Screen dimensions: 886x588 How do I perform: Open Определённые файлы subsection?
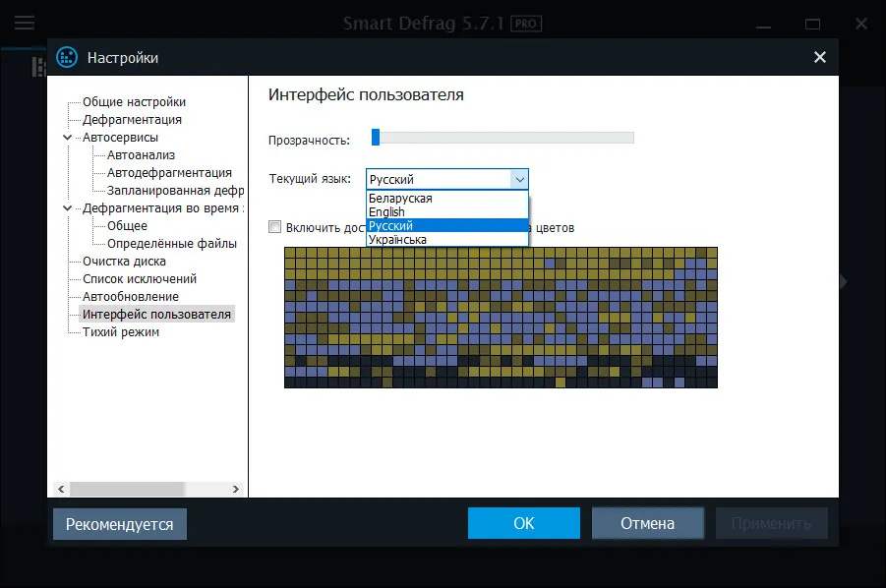click(172, 244)
